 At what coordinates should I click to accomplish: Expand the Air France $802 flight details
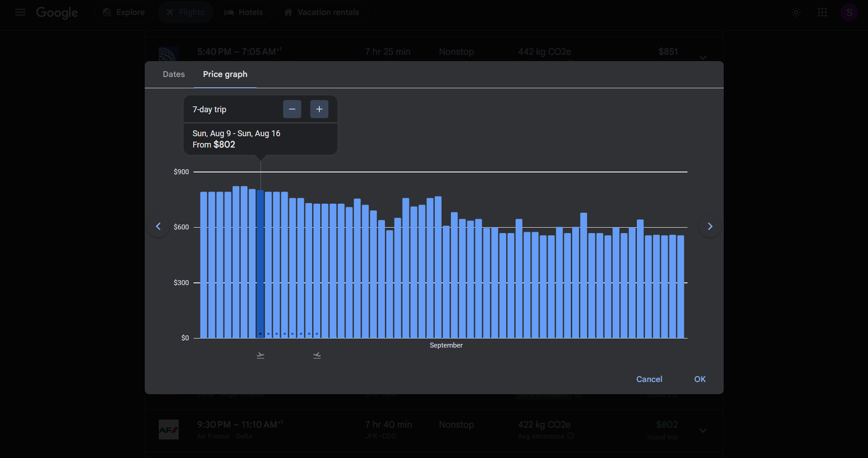click(702, 430)
